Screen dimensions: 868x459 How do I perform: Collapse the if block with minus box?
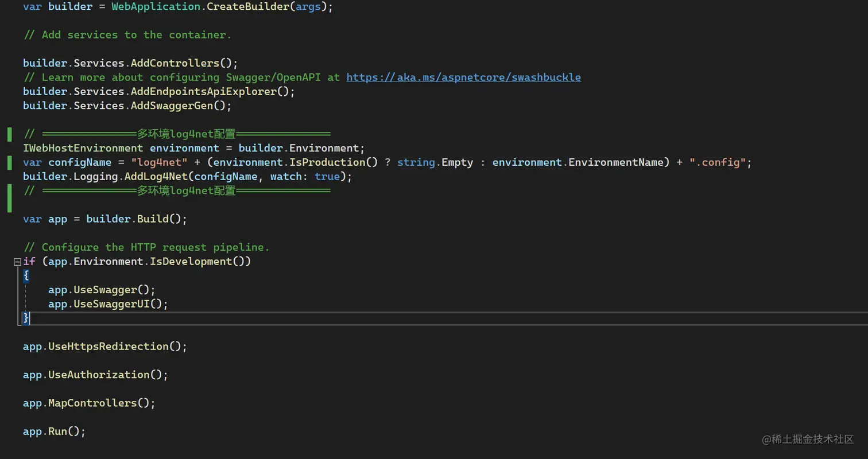17,262
